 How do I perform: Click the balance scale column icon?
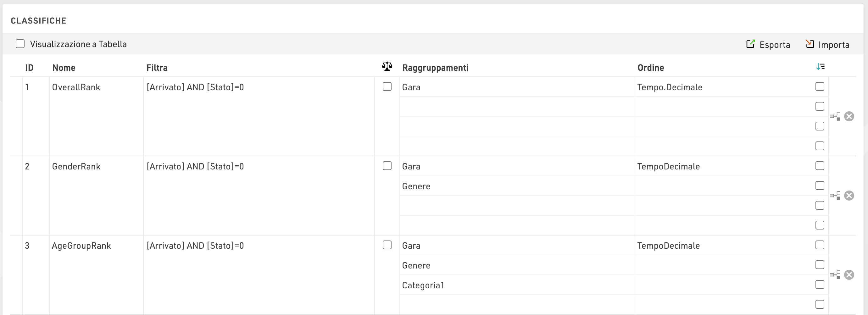pyautogui.click(x=387, y=67)
